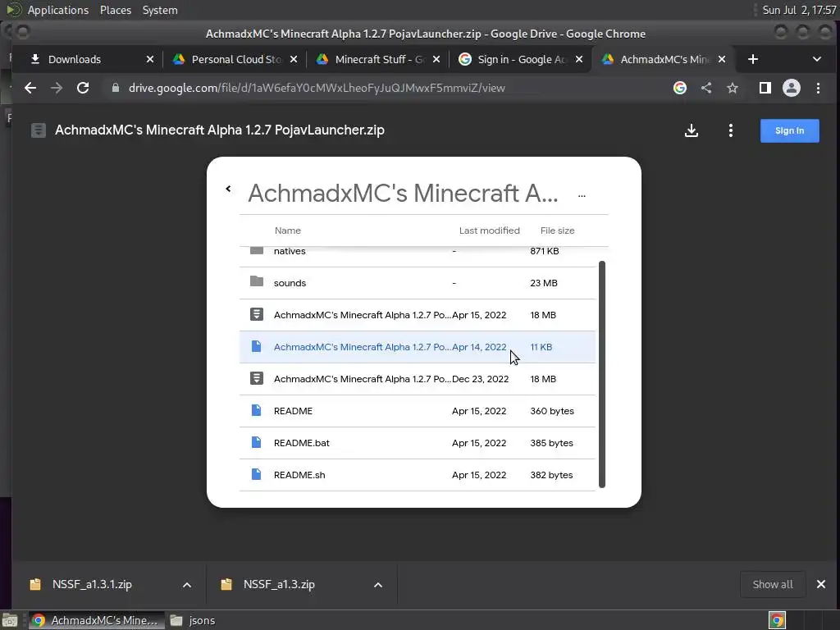Sort by Name column header

(x=288, y=231)
